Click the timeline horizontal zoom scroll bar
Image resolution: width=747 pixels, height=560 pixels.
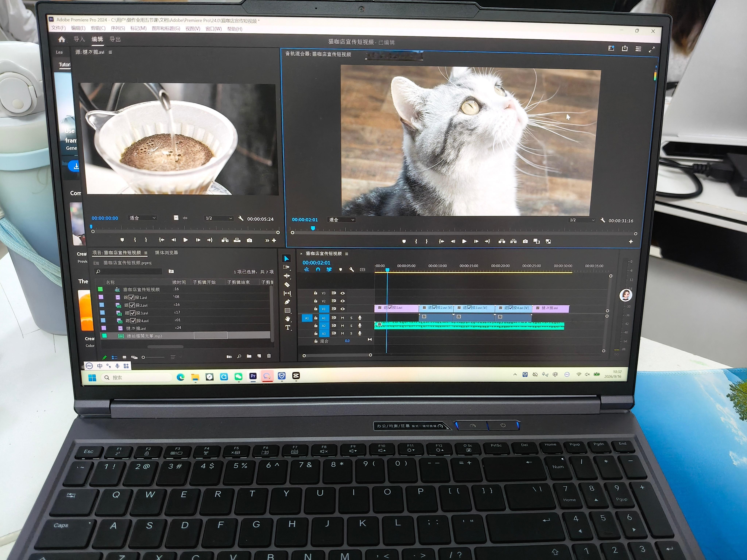(337, 355)
